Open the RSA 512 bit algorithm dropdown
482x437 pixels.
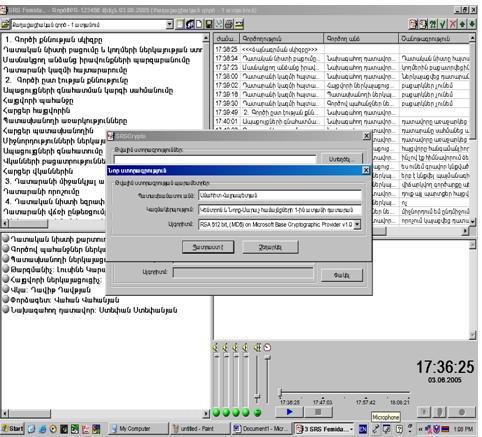point(357,224)
